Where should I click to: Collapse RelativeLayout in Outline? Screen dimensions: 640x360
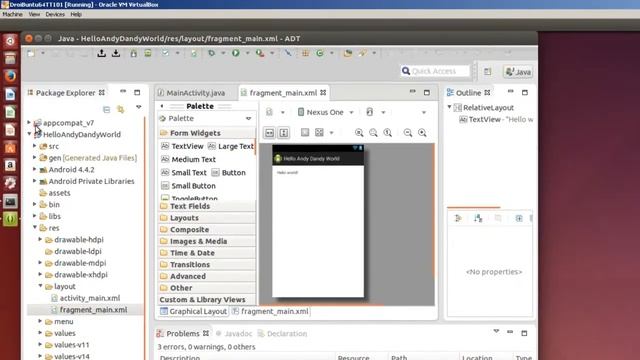click(x=449, y=107)
